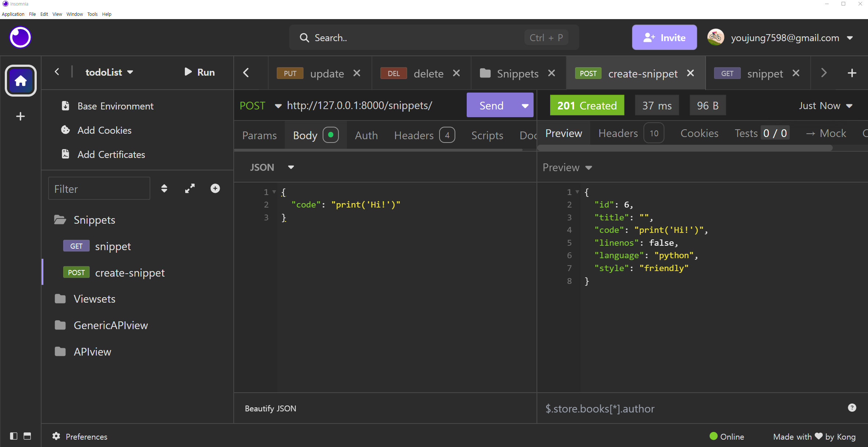Click the plus icon below home icon
Screen dimensions: 868x447
click(x=21, y=116)
